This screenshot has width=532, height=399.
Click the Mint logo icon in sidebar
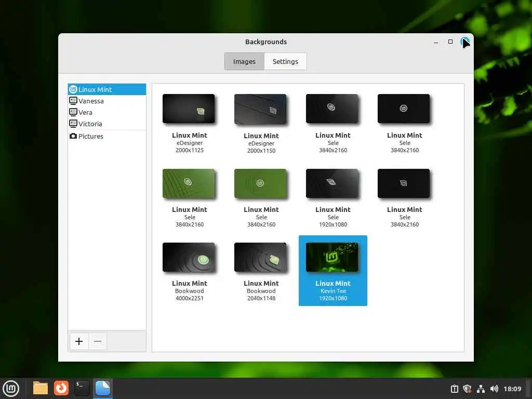(x=73, y=89)
